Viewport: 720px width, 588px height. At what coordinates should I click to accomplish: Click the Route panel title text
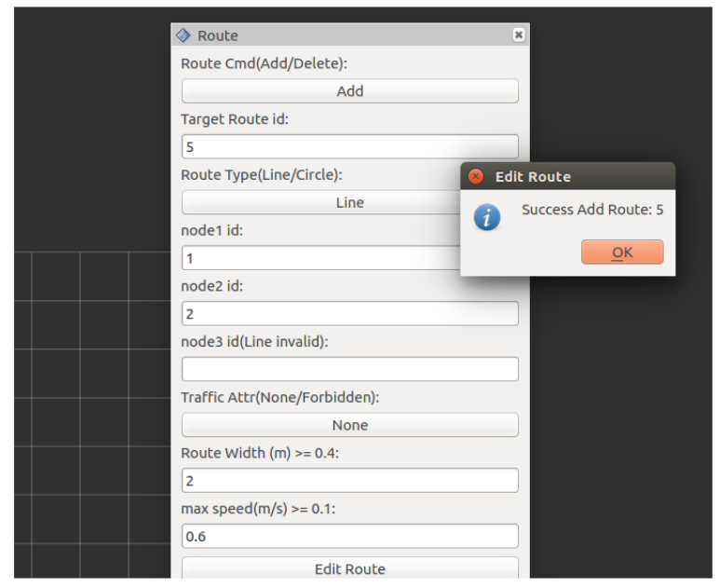click(218, 35)
